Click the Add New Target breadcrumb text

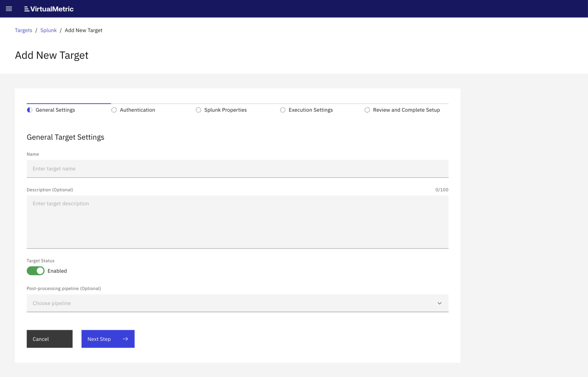pyautogui.click(x=84, y=30)
